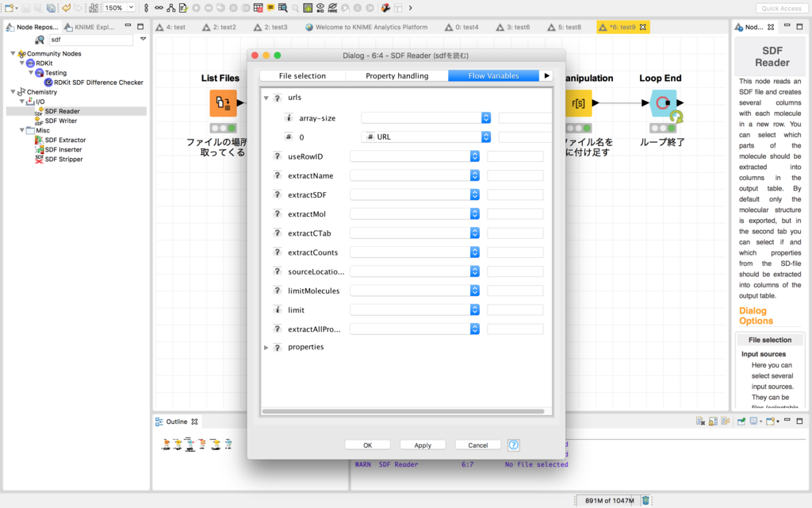Click the Apply button
The image size is (812, 508).
click(x=423, y=444)
